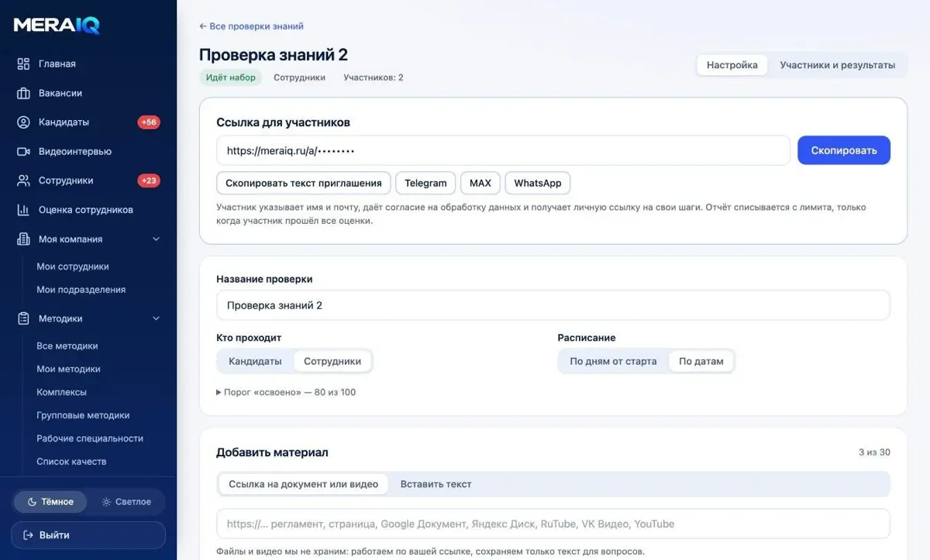
Task: Select the Вставить текст tab
Action: pos(436,484)
